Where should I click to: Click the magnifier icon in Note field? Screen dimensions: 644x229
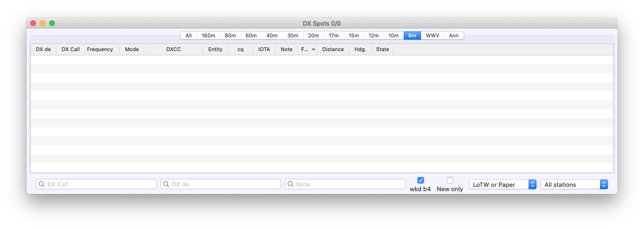(291, 184)
